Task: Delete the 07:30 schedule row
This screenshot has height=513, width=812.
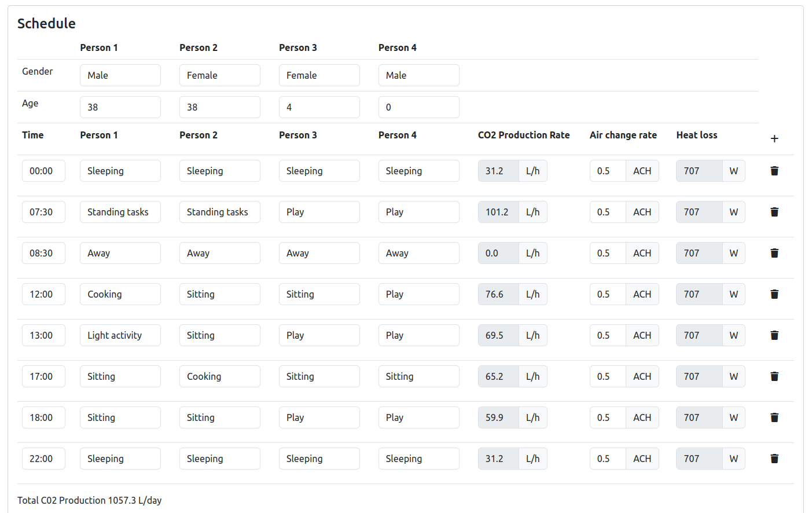Action: (x=774, y=212)
